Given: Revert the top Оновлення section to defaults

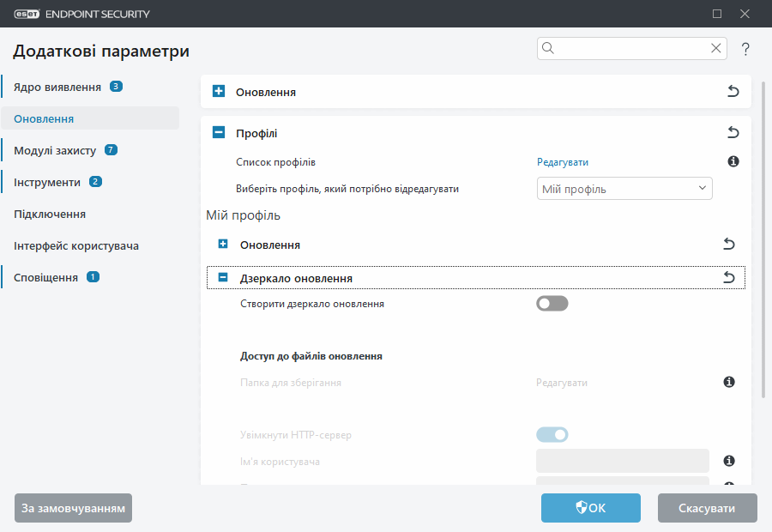Looking at the screenshot, I should pos(733,91).
